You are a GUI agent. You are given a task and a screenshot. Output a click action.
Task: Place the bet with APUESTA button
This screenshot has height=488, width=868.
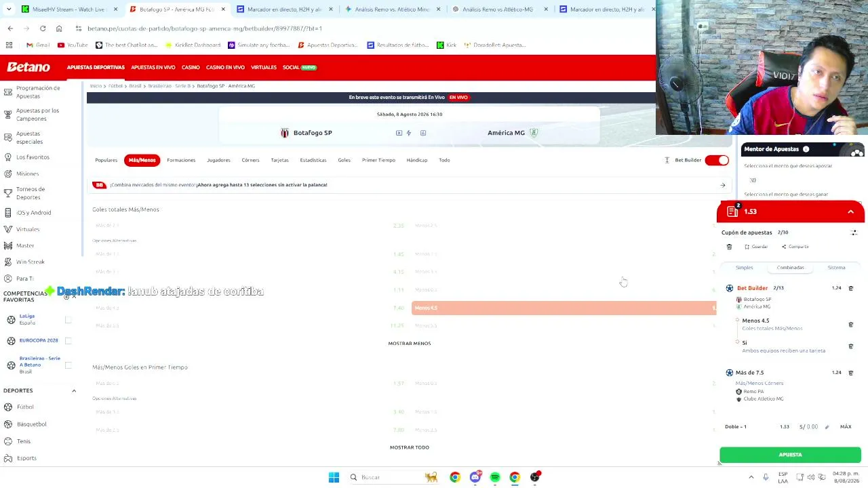coord(790,455)
